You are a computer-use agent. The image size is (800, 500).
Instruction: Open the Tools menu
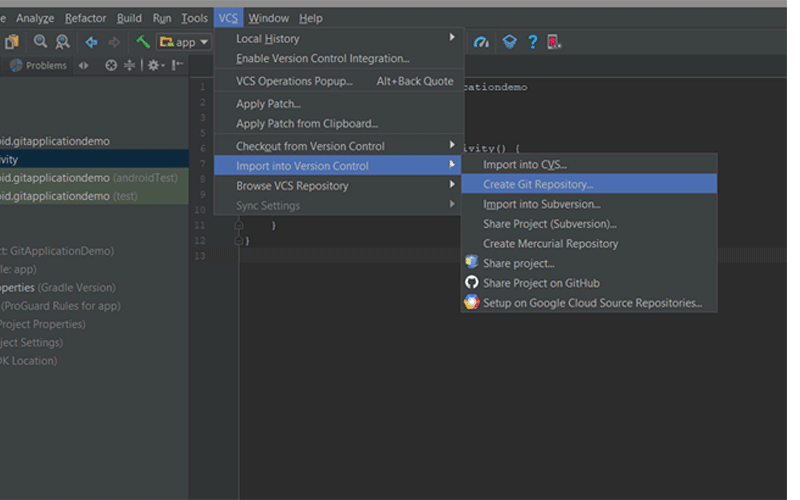pyautogui.click(x=194, y=18)
